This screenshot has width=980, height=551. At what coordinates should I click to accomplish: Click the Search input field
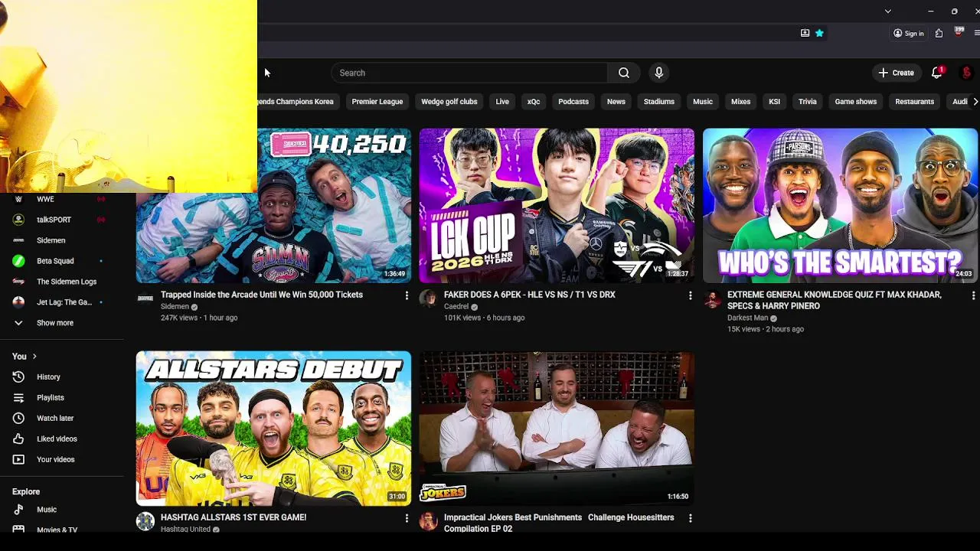[x=469, y=73]
